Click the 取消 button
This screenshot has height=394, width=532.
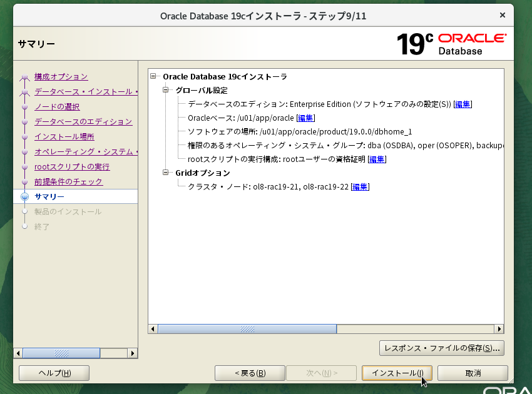473,373
